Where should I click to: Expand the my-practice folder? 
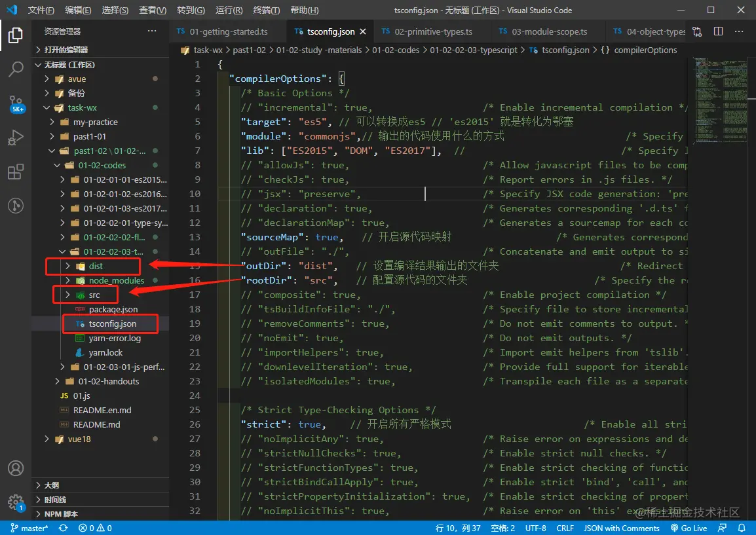(x=100, y=122)
